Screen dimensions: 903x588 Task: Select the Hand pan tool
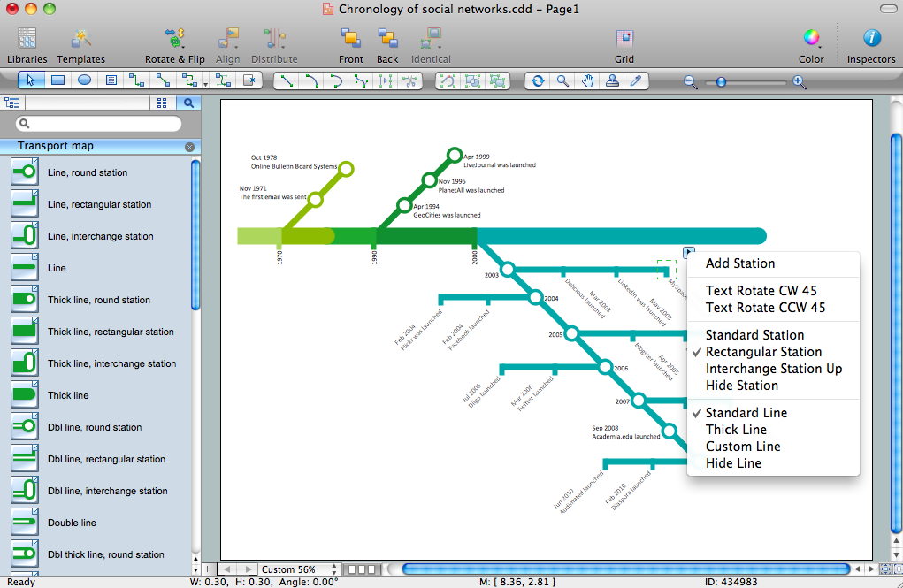coord(587,80)
